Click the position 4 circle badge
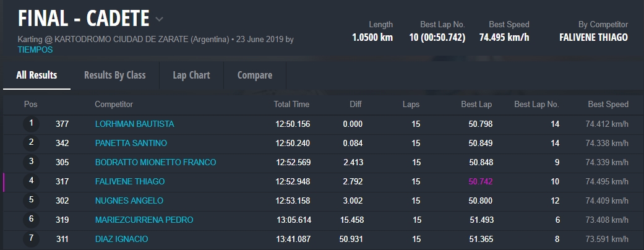The height and width of the screenshot is (250, 644). [31, 181]
